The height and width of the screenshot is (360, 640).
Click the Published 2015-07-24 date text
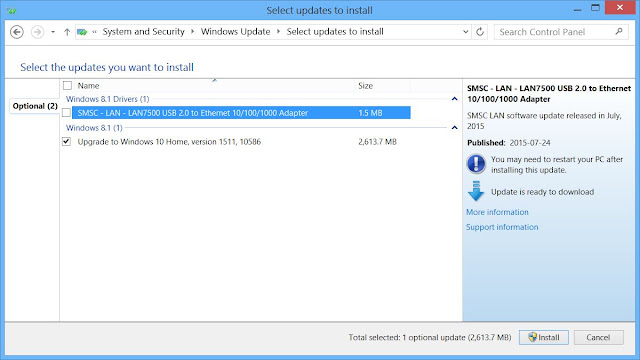[509, 143]
